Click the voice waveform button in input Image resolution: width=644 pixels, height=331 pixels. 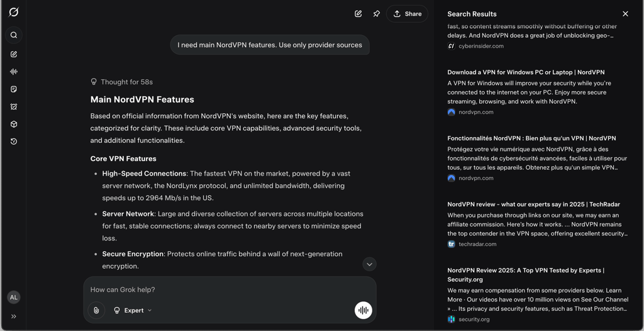(363, 310)
